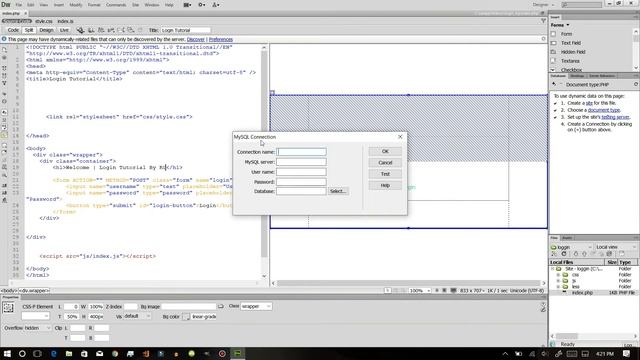Focus the Connection name field
The height and width of the screenshot is (360, 640).
[301, 152]
